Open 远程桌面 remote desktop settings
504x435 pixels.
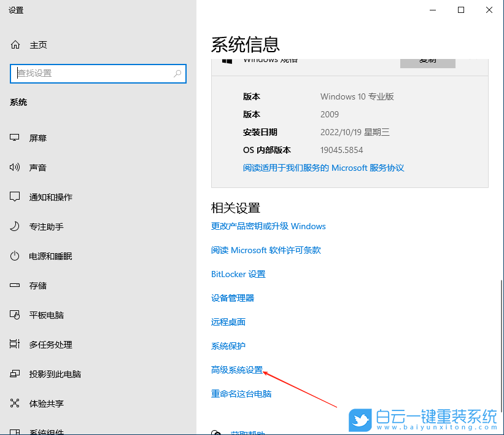point(228,322)
